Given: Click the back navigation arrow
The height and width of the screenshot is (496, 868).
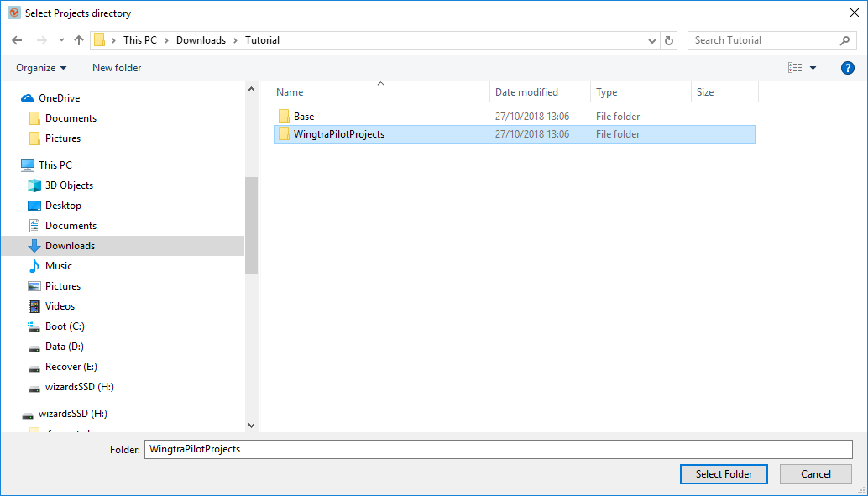Looking at the screenshot, I should point(17,39).
